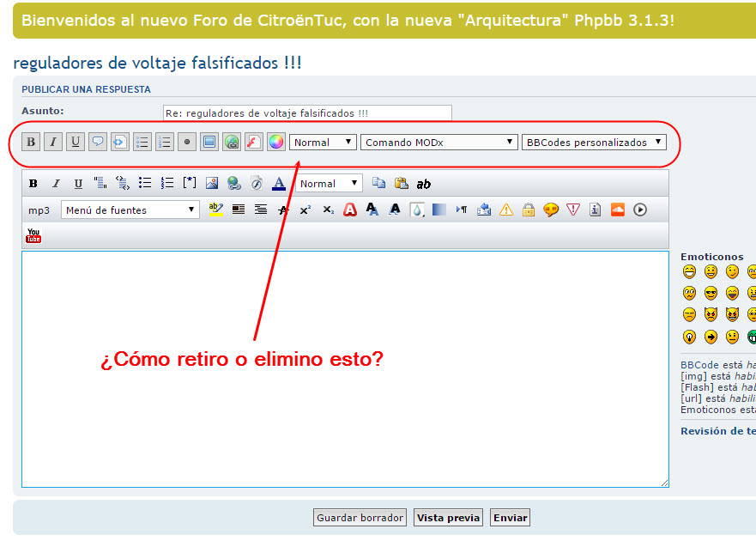Open the Comando MODx dropdown
Viewport: 756px width, 541px height.
pos(439,143)
